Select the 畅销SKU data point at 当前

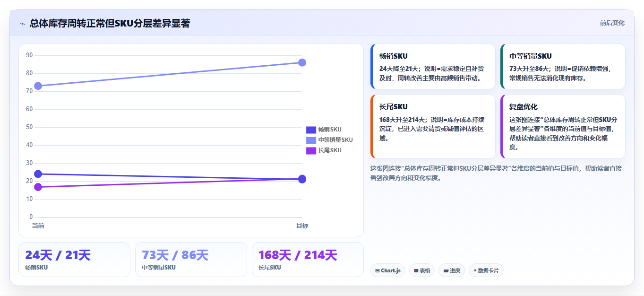(38, 174)
